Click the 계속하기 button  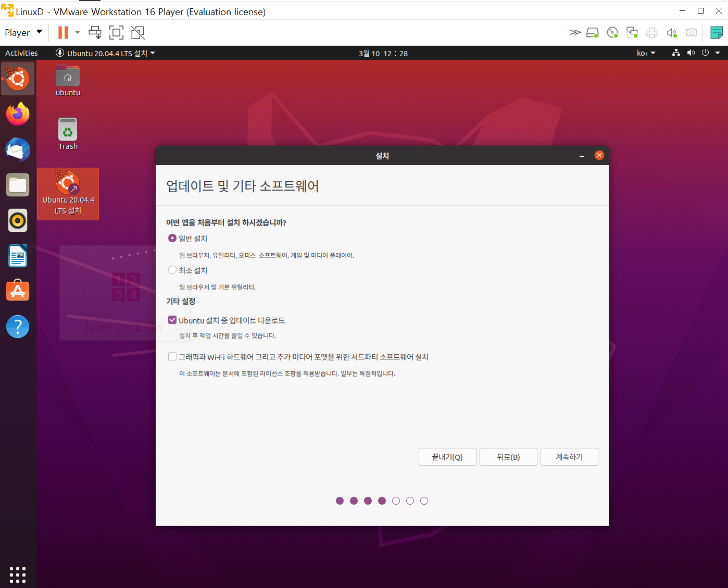[569, 457]
